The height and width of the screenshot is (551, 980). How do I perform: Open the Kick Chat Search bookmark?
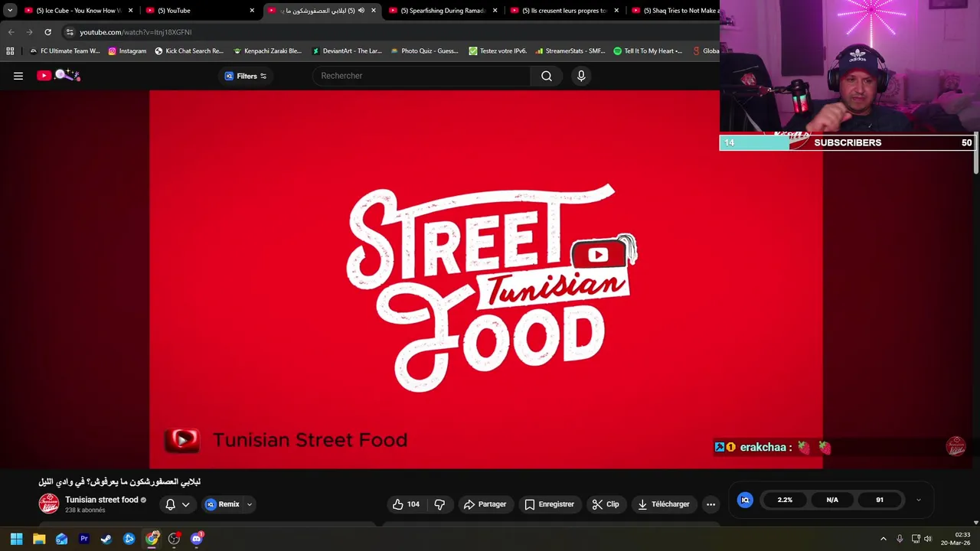pyautogui.click(x=189, y=51)
